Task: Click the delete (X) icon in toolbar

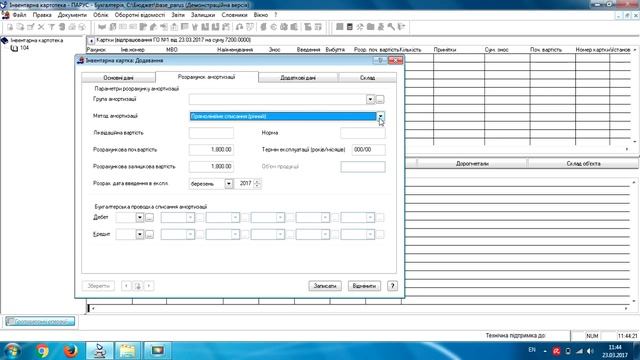Action: pos(41,27)
